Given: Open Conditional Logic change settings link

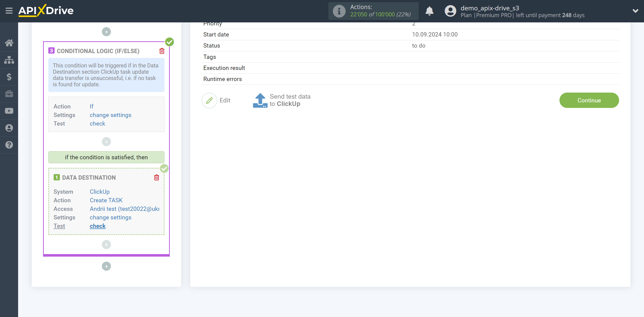Looking at the screenshot, I should [x=110, y=115].
